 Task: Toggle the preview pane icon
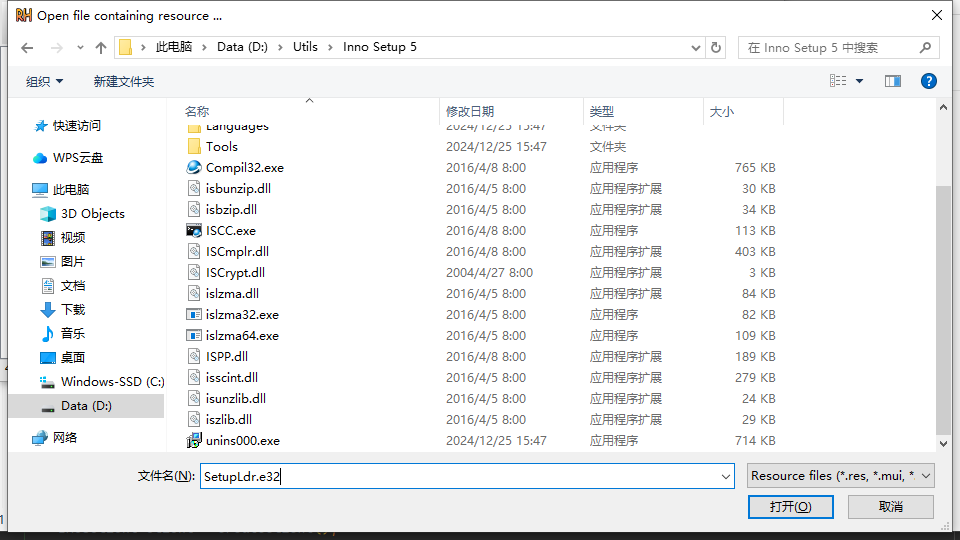tap(893, 81)
